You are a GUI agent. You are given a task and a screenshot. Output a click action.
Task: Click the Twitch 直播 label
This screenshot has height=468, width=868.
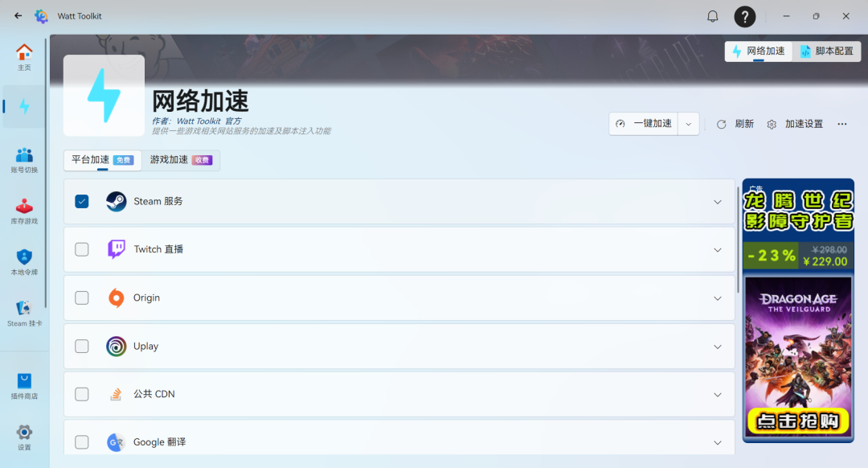pos(158,249)
